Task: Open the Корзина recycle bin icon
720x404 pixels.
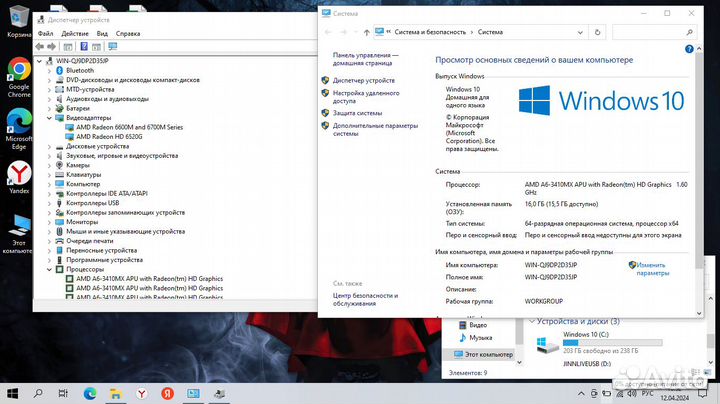Action: [x=19, y=21]
